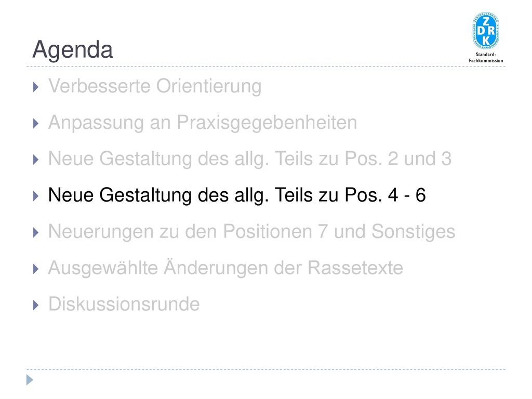
Task: Select the Verbesserte Orientierung agenda line
Action: coord(155,86)
